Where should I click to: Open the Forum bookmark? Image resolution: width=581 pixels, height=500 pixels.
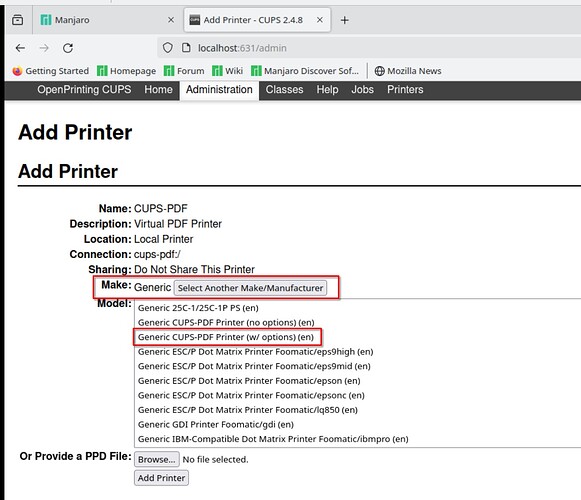pos(184,71)
